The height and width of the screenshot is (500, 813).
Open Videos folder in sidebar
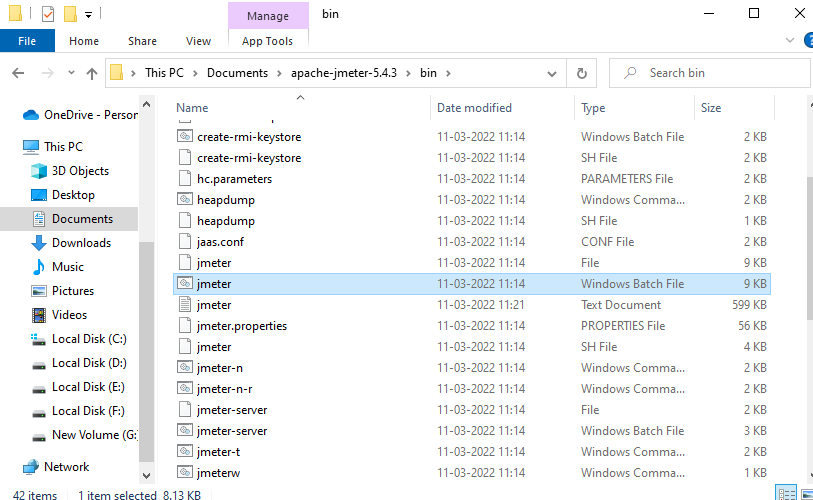[x=59, y=315]
